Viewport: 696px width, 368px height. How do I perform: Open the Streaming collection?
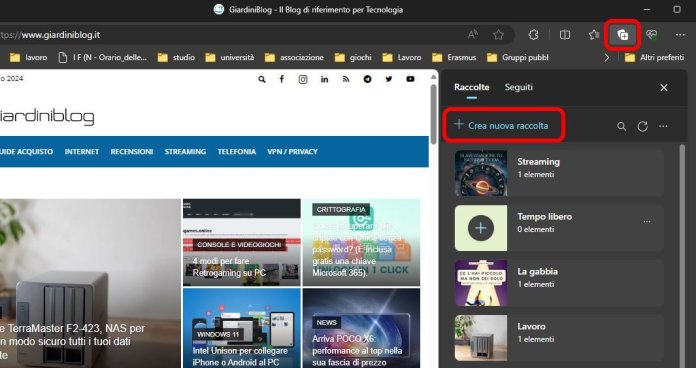click(559, 173)
